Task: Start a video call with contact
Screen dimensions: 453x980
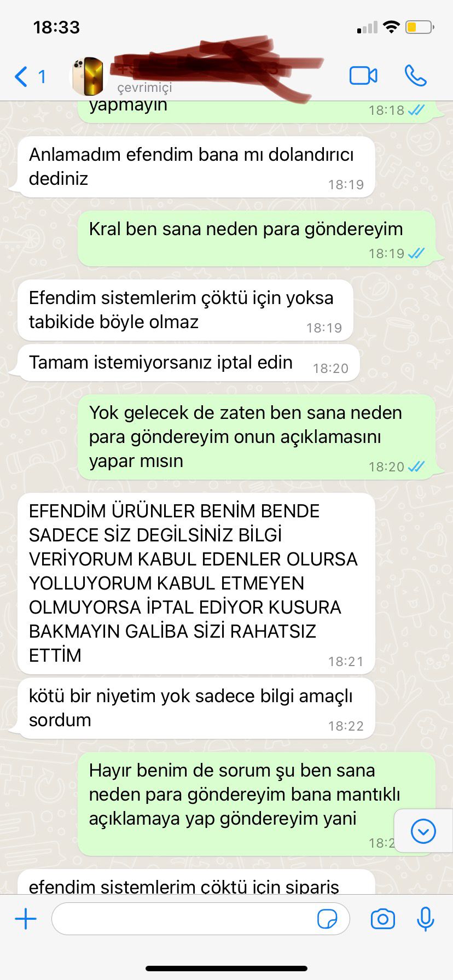Action: pos(363,75)
